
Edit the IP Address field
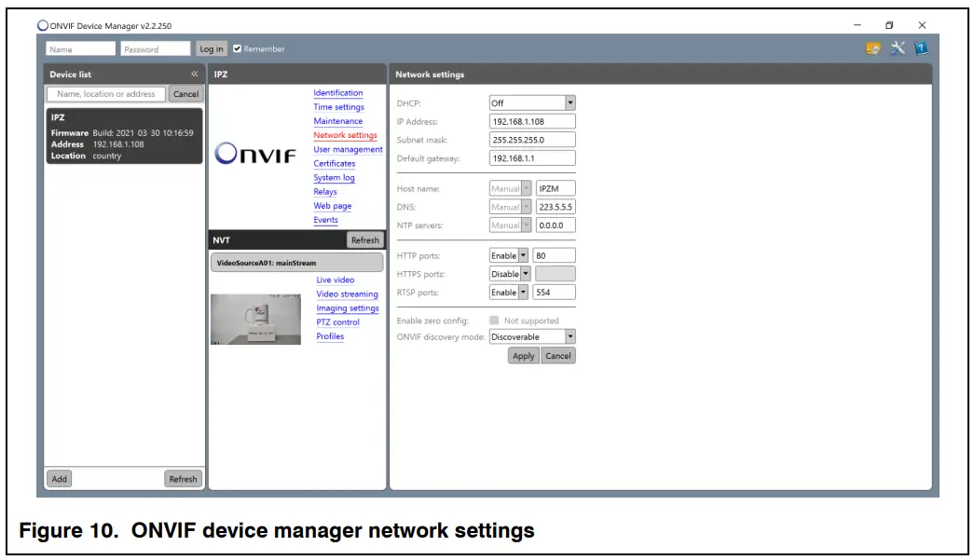point(532,122)
